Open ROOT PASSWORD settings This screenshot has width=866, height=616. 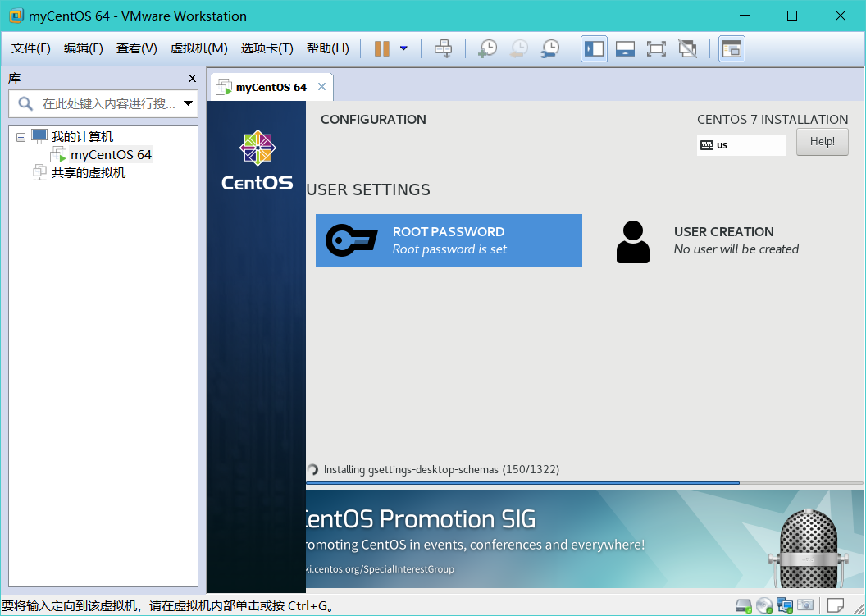449,240
